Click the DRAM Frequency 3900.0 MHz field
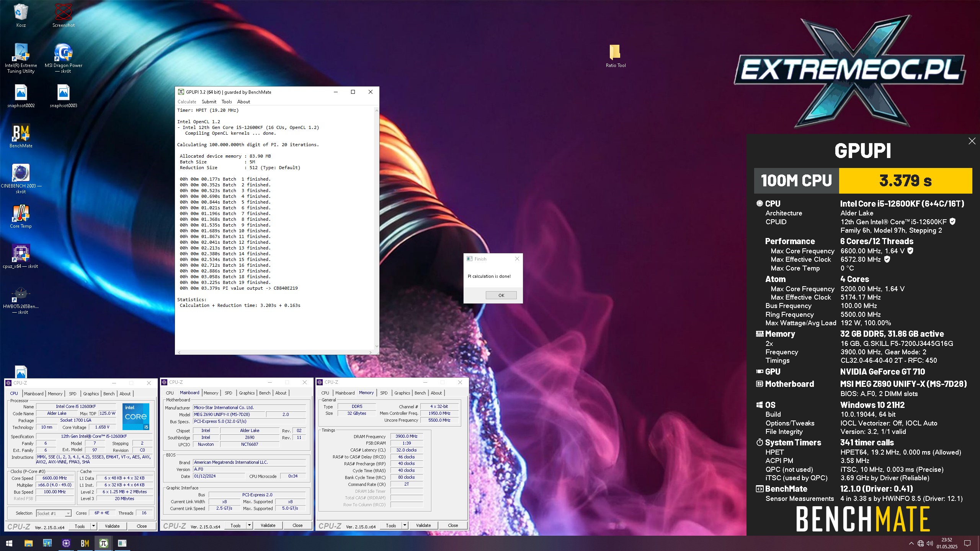The image size is (980, 551). point(407,436)
